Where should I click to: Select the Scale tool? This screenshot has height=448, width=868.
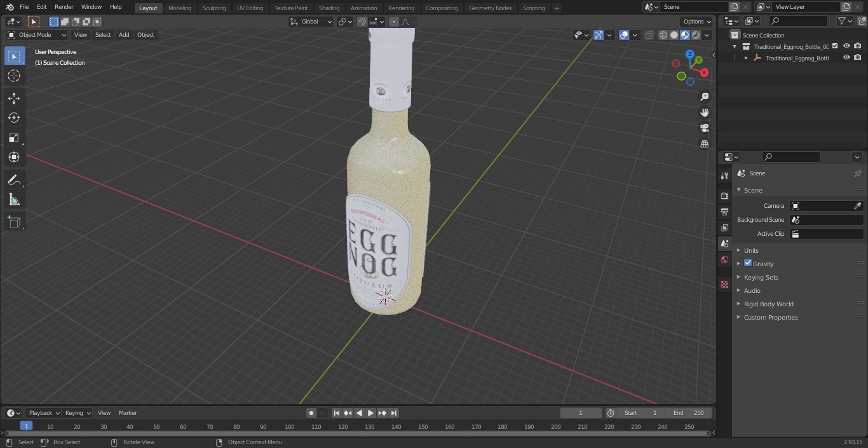point(14,137)
